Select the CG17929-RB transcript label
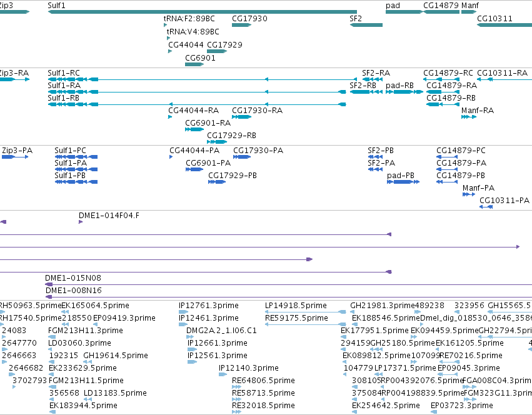 point(231,136)
